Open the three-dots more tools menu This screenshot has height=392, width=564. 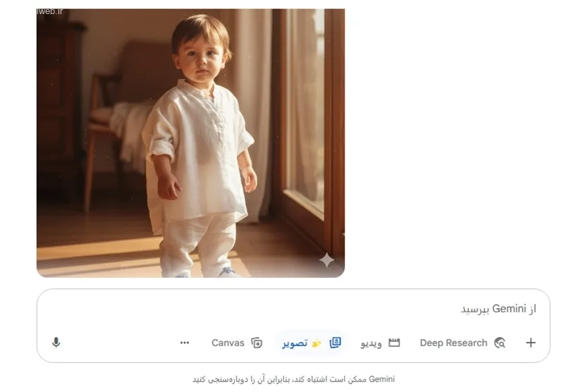(x=185, y=343)
